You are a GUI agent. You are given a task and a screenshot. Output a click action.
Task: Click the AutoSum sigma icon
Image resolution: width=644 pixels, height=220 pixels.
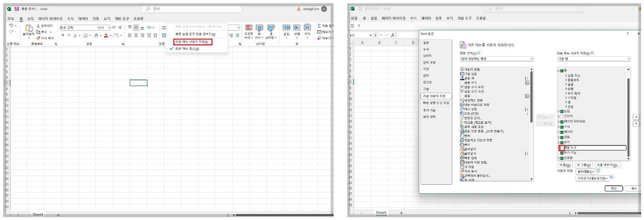click(x=319, y=25)
